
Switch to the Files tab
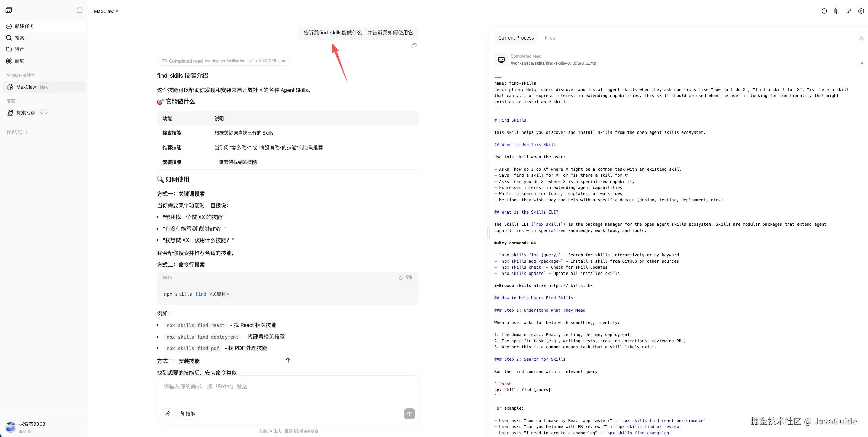(549, 38)
